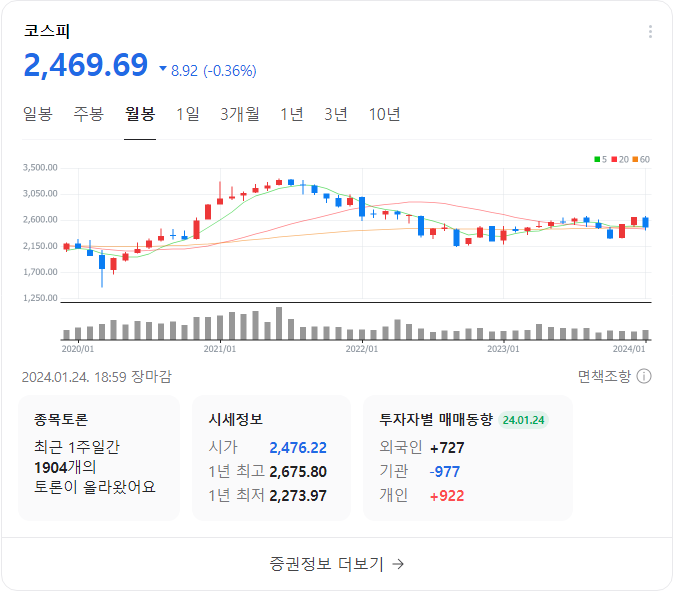Click the 시가 value 2,476.22
Viewport: 673px width, 591px height.
(298, 448)
